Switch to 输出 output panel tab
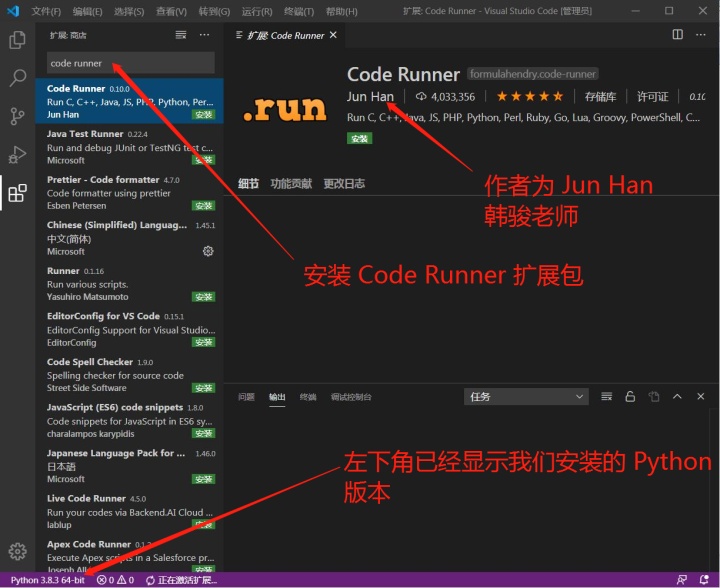 coord(277,397)
